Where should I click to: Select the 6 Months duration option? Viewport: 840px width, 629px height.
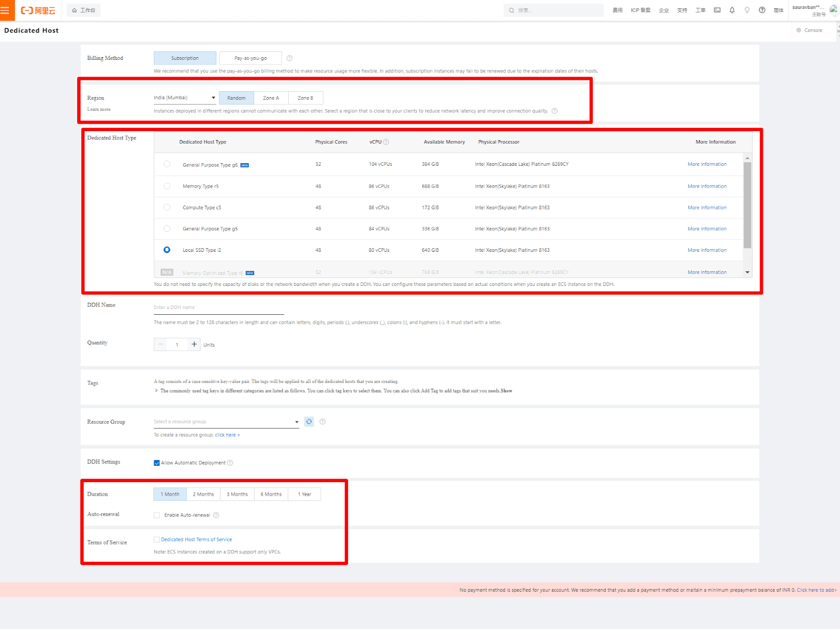pyautogui.click(x=271, y=494)
